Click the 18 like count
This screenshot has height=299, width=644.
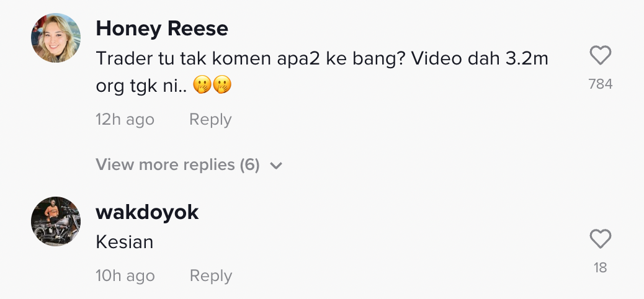point(600,267)
